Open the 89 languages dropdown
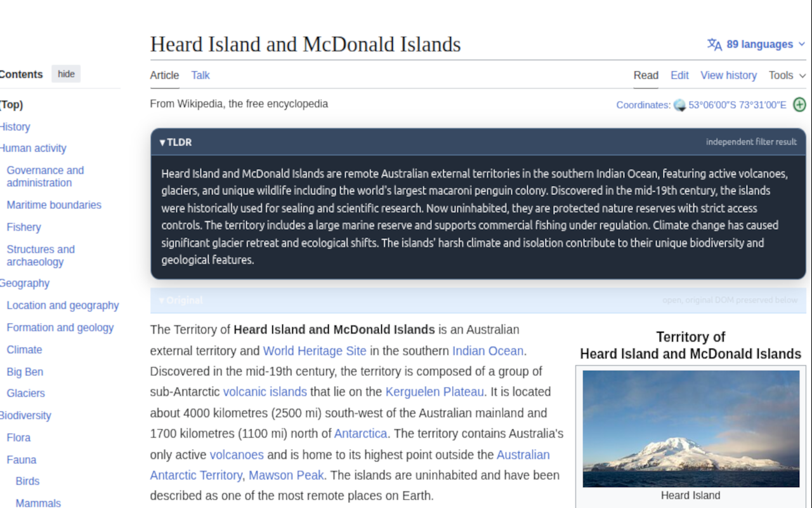 [756, 44]
